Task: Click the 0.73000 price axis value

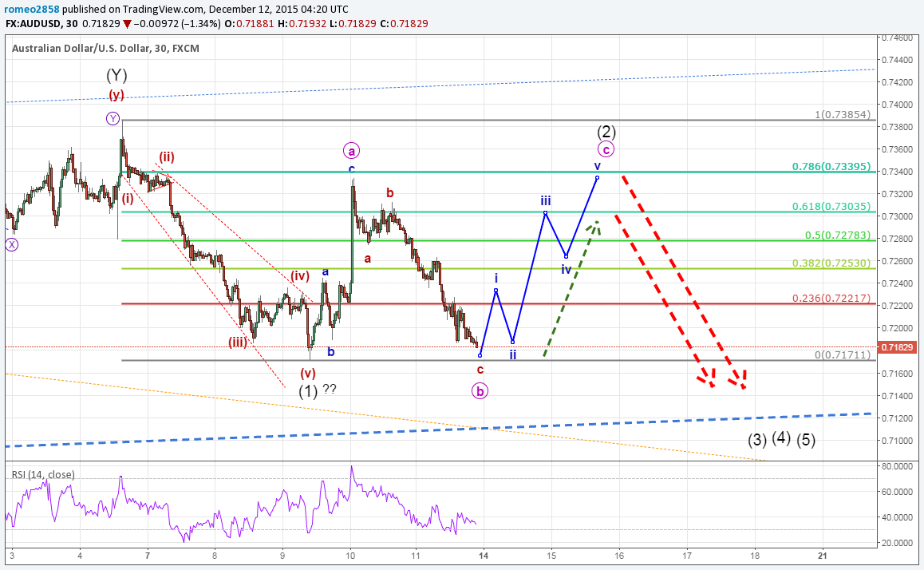Action: click(x=897, y=216)
